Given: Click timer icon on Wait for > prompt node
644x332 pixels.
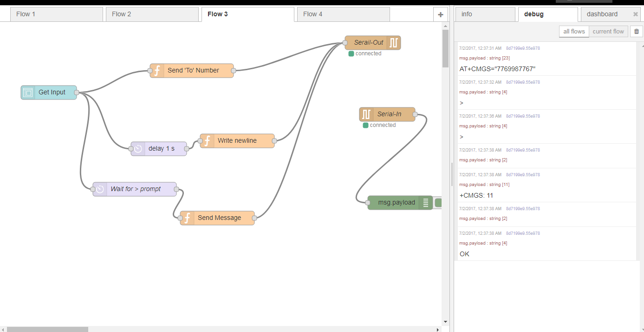Looking at the screenshot, I should pos(100,189).
